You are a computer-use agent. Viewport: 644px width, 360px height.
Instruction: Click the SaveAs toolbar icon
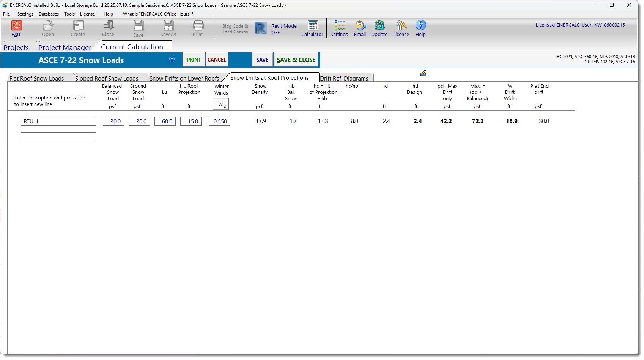168,25
